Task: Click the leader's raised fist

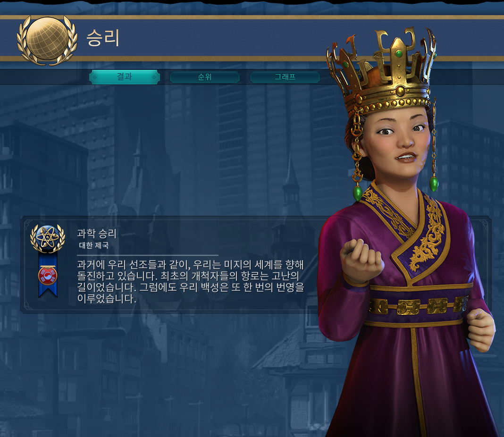Action: [361, 261]
